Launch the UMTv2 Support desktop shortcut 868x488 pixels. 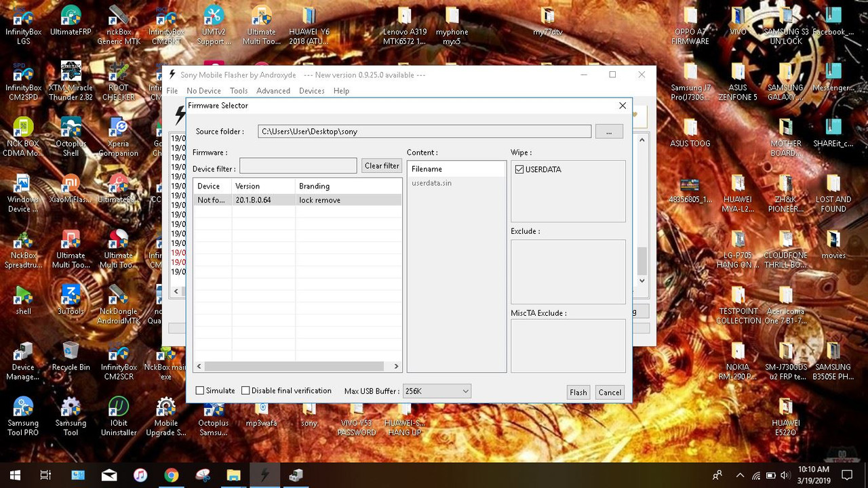pyautogui.click(x=214, y=24)
